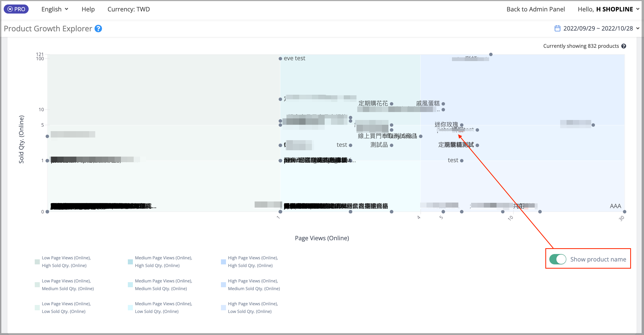Click Low Page Views, High Sold Qty swatch
This screenshot has width=644, height=335.
tap(37, 262)
